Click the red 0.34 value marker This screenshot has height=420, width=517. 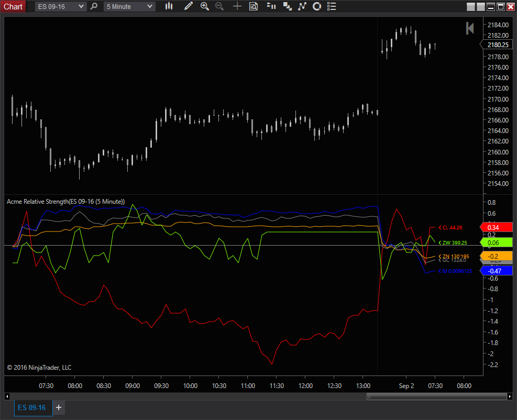point(496,227)
